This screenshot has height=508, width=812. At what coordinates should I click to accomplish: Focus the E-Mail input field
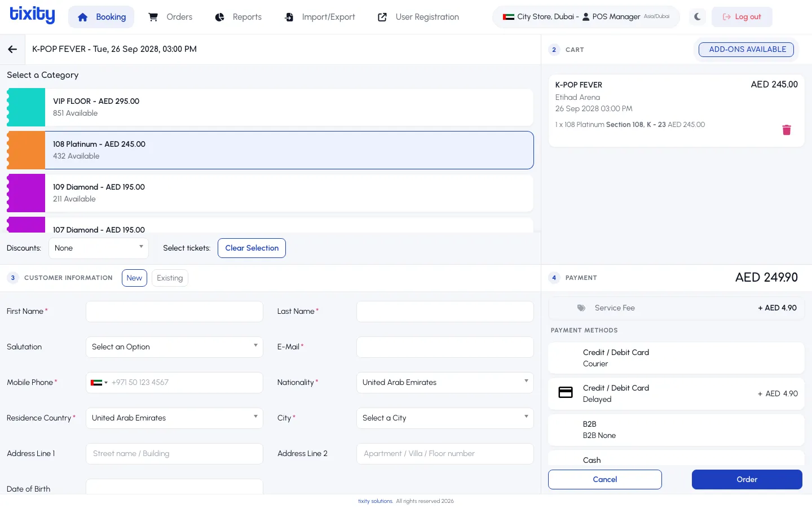click(x=445, y=347)
